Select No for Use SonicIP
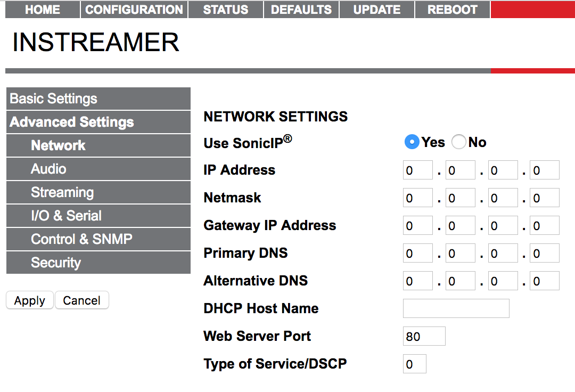 pyautogui.click(x=459, y=142)
